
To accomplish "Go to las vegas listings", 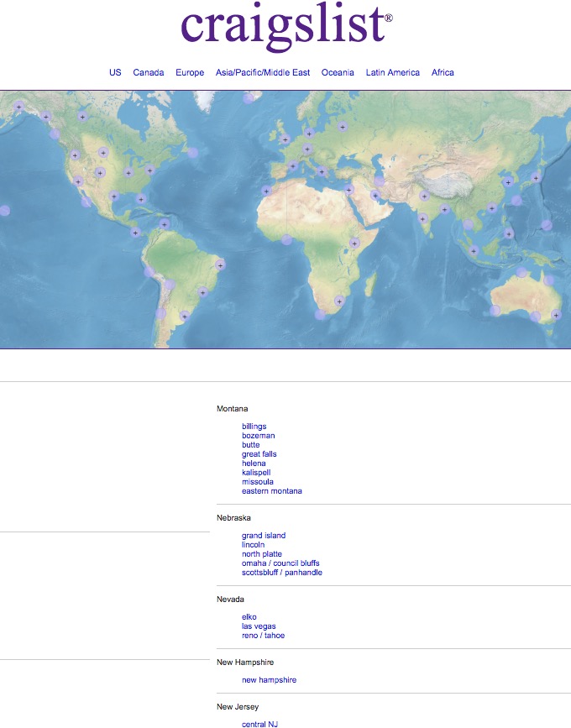I will [259, 626].
